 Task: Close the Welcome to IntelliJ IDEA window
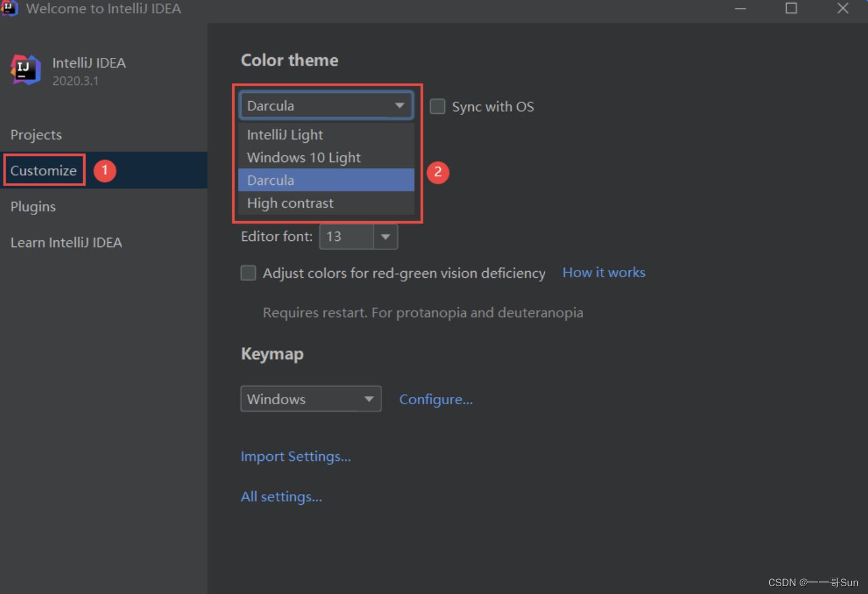843,8
